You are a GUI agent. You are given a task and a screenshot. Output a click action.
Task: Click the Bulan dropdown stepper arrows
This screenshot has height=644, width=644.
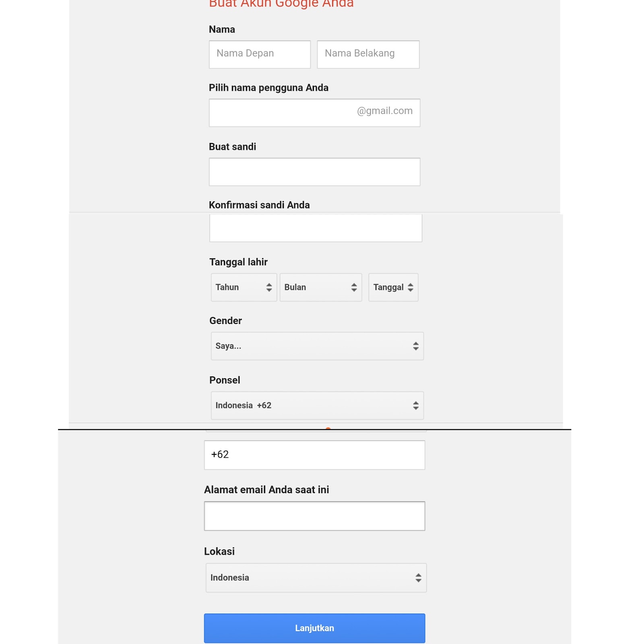353,287
